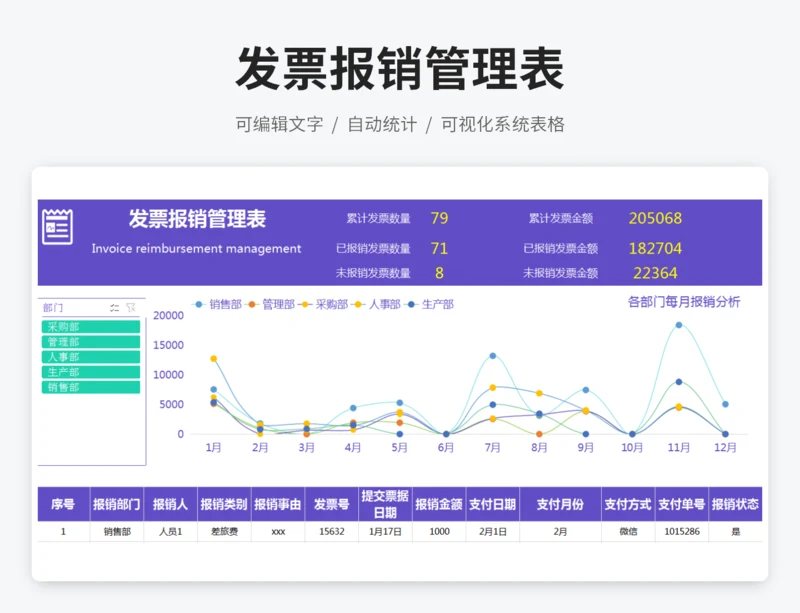This screenshot has height=613, width=800.
Task: Click the 报销状态 column header
Action: point(735,504)
